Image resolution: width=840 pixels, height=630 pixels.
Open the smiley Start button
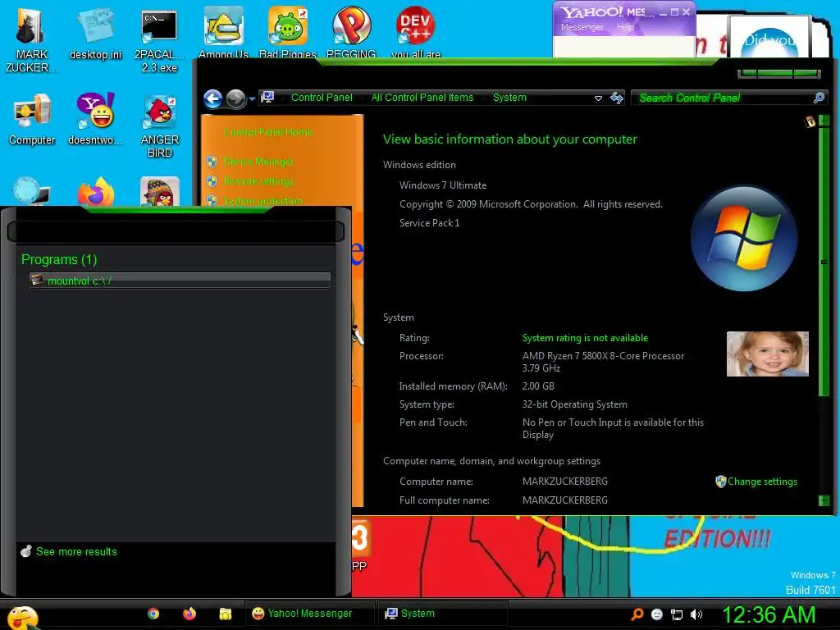coord(22,618)
